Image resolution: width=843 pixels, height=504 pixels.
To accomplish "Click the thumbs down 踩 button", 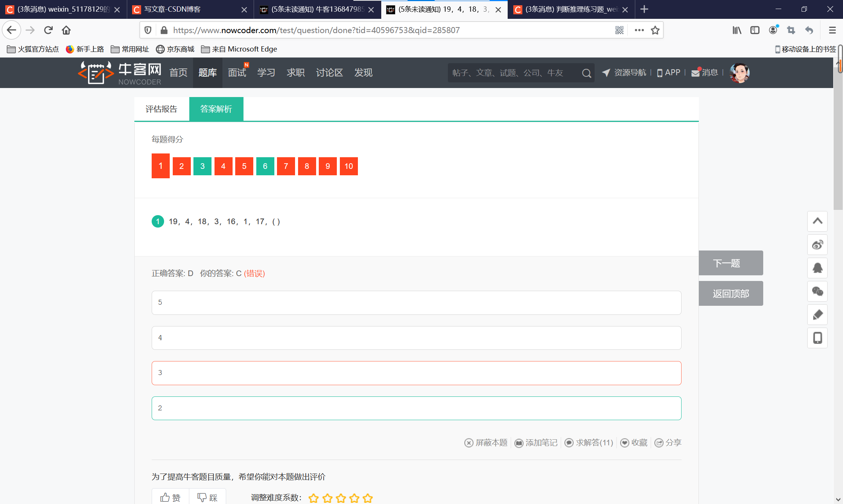I will pyautogui.click(x=207, y=498).
